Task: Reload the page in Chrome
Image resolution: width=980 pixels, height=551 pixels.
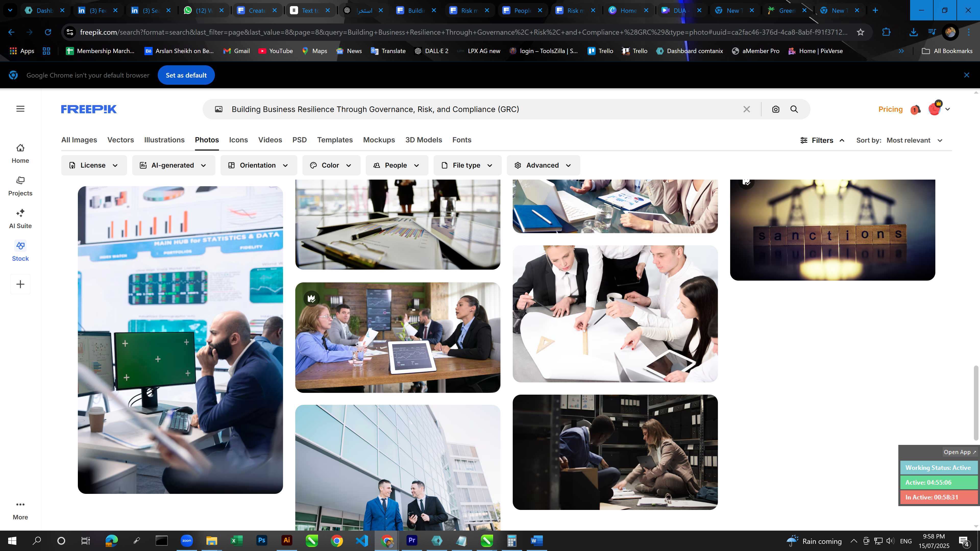Action: (48, 32)
